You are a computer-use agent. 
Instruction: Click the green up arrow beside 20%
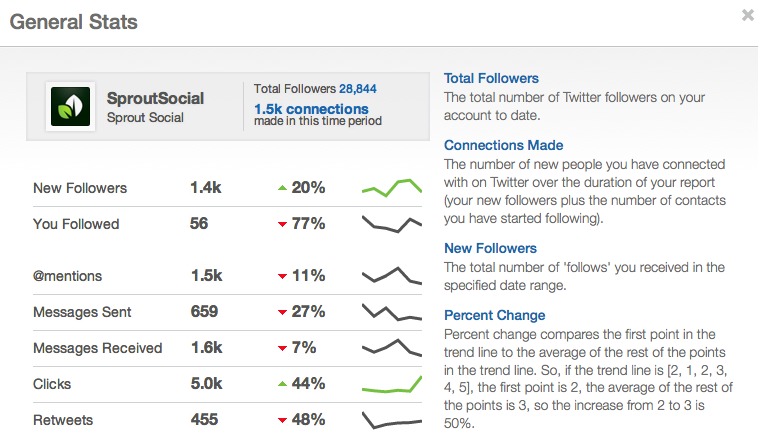click(x=282, y=188)
